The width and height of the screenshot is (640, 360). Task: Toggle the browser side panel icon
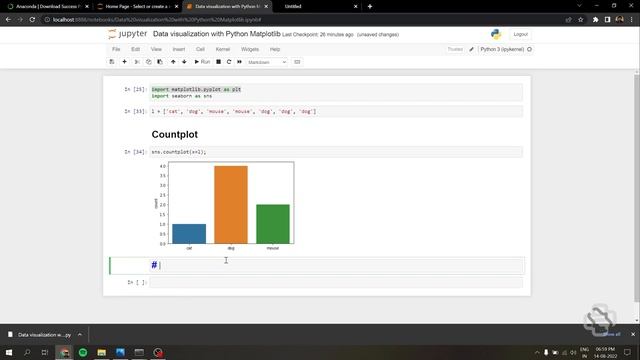pos(607,20)
